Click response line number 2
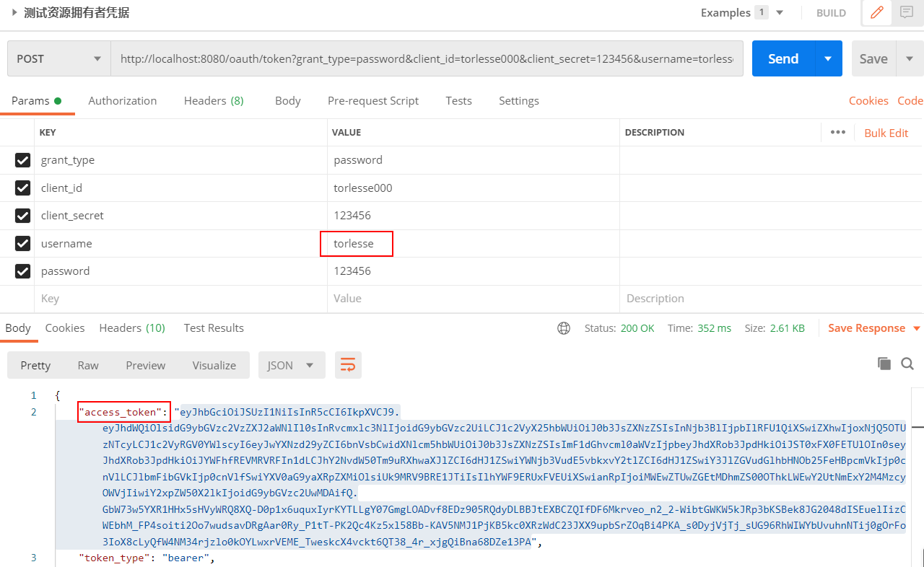 [33, 412]
